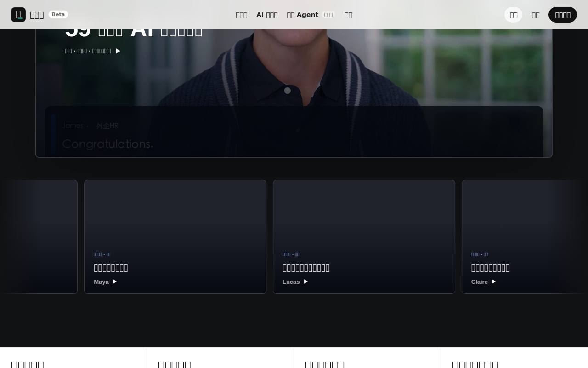This screenshot has width=588, height=368.
Task: Click the name "Claire" on its card
Action: (x=479, y=282)
